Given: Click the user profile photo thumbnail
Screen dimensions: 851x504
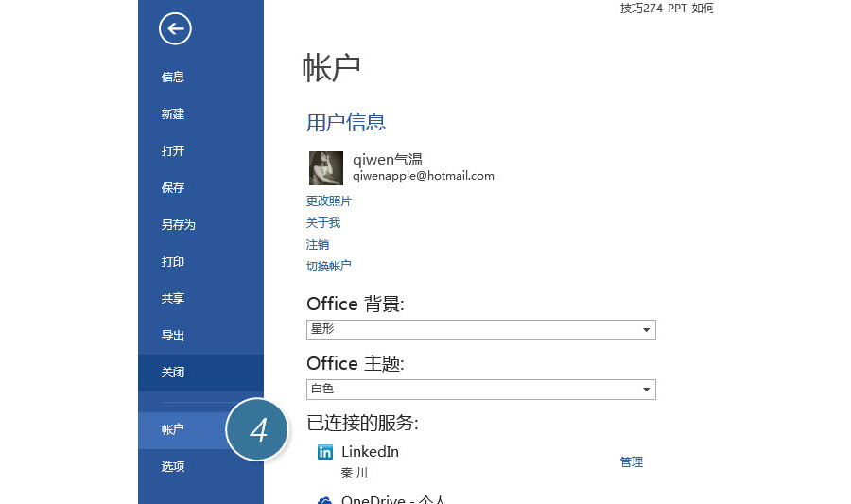Looking at the screenshot, I should pyautogui.click(x=325, y=168).
